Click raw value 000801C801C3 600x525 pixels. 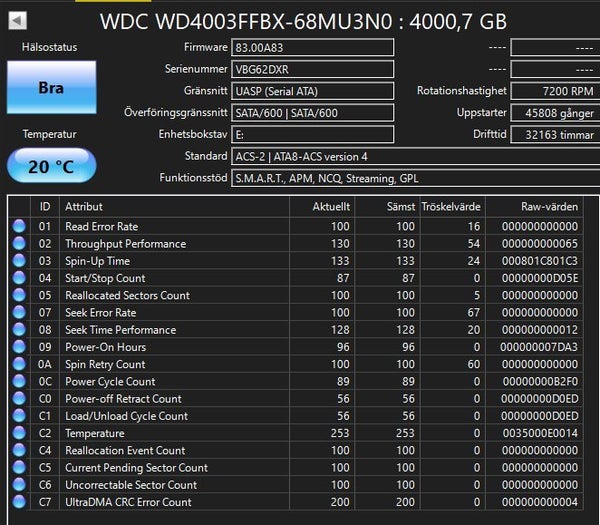click(540, 261)
